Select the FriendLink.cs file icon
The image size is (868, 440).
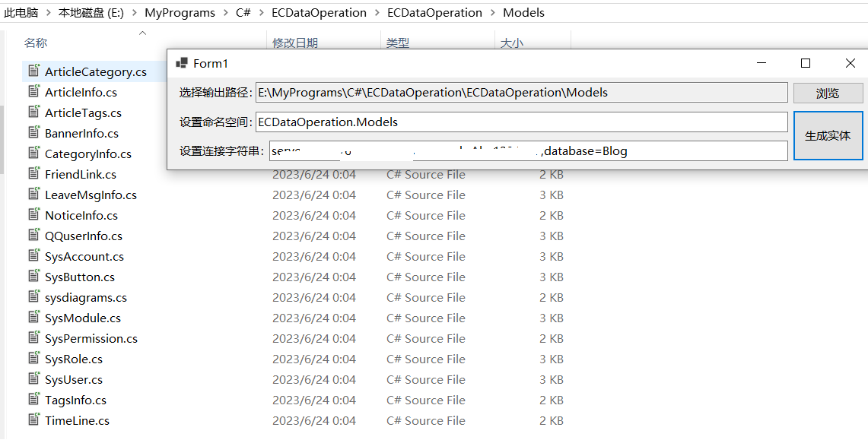point(34,173)
